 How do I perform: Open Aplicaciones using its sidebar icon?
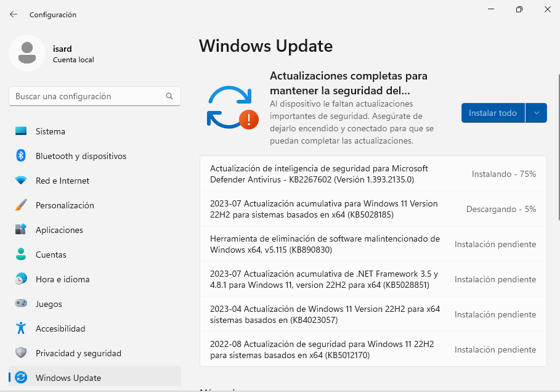click(x=21, y=230)
